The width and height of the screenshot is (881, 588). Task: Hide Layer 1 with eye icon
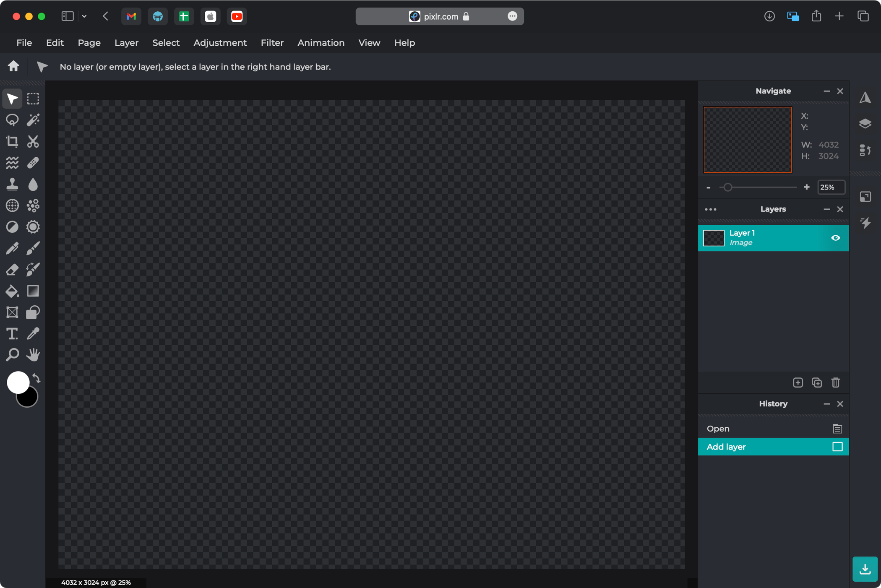835,238
